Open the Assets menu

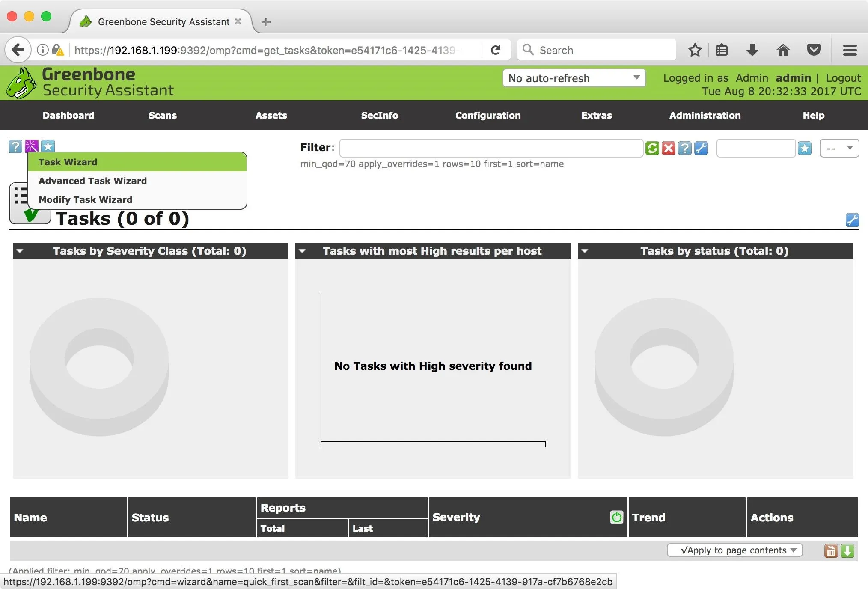coord(271,115)
